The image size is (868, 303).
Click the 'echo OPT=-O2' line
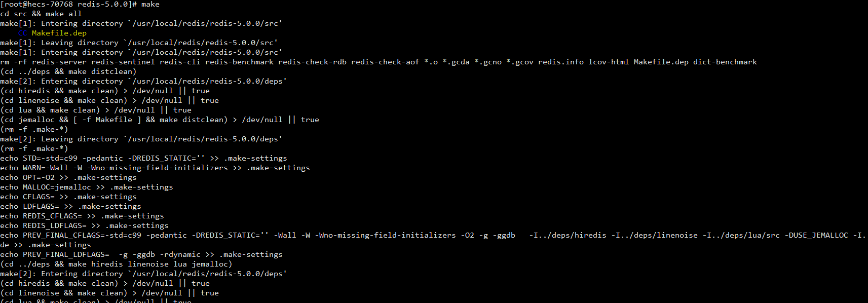[x=68, y=177]
